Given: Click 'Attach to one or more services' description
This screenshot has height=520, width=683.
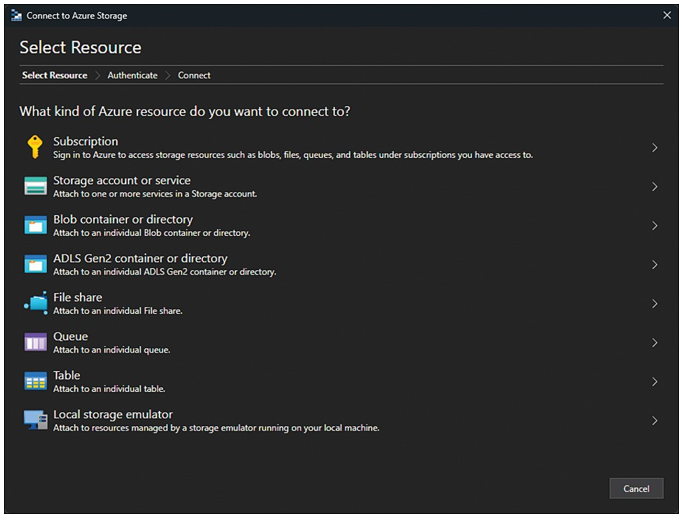Looking at the screenshot, I should click(155, 194).
